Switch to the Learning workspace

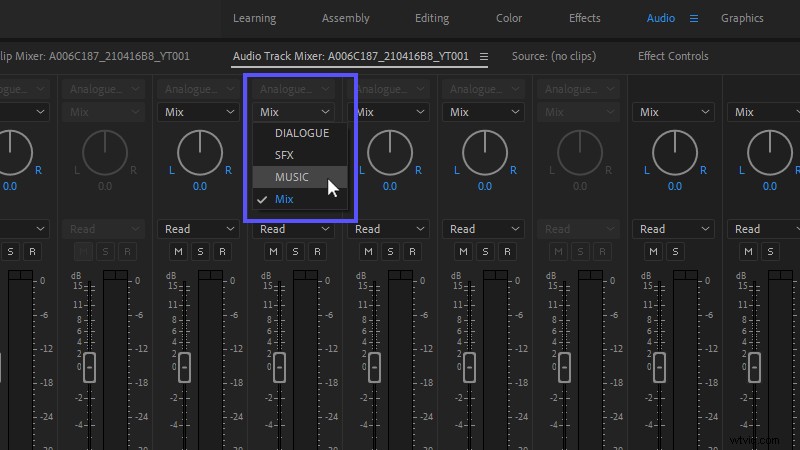(x=255, y=18)
